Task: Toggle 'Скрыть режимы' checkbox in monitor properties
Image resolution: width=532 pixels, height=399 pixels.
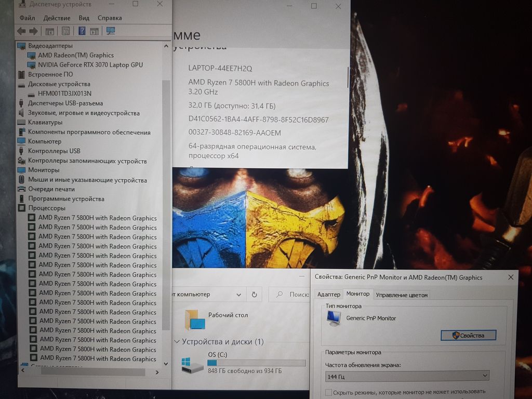Action: click(328, 392)
